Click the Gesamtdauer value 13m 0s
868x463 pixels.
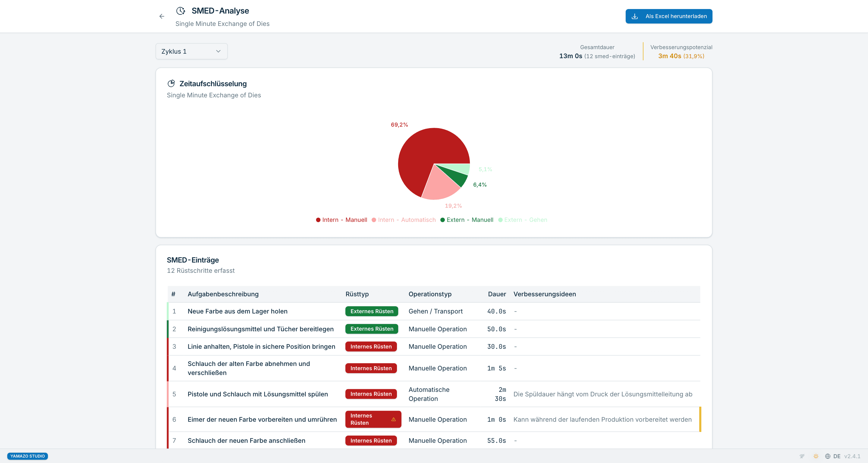[x=571, y=56]
